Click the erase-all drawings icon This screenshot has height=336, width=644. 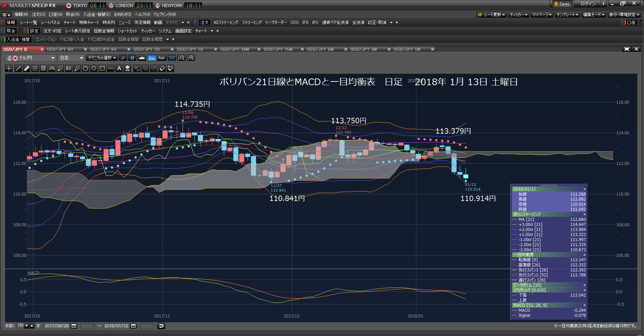[171, 68]
